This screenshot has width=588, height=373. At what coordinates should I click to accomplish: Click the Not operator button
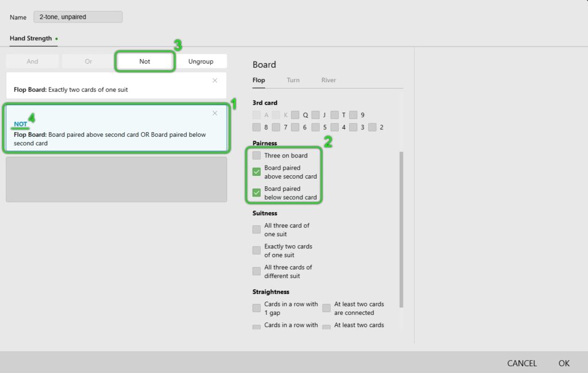[x=145, y=61]
